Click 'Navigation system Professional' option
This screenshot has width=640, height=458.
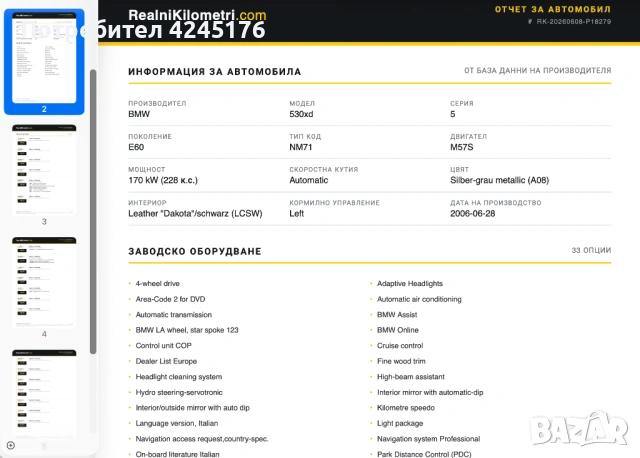(429, 439)
